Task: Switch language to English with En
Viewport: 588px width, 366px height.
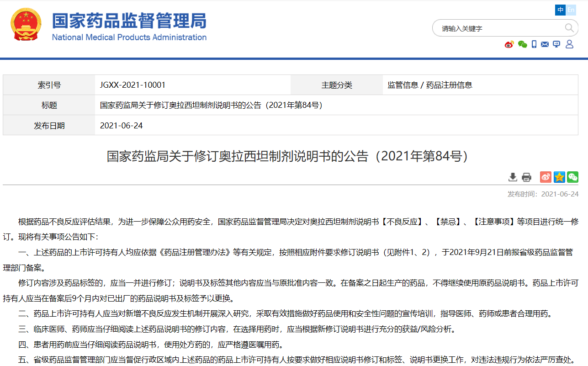Action: [571, 10]
